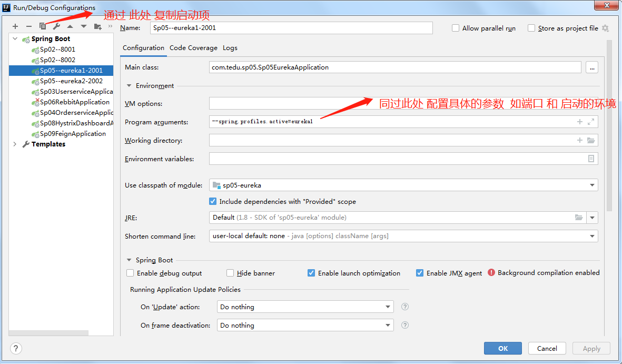This screenshot has width=622, height=364.
Task: Open Store as project file gear settings
Action: 605,28
